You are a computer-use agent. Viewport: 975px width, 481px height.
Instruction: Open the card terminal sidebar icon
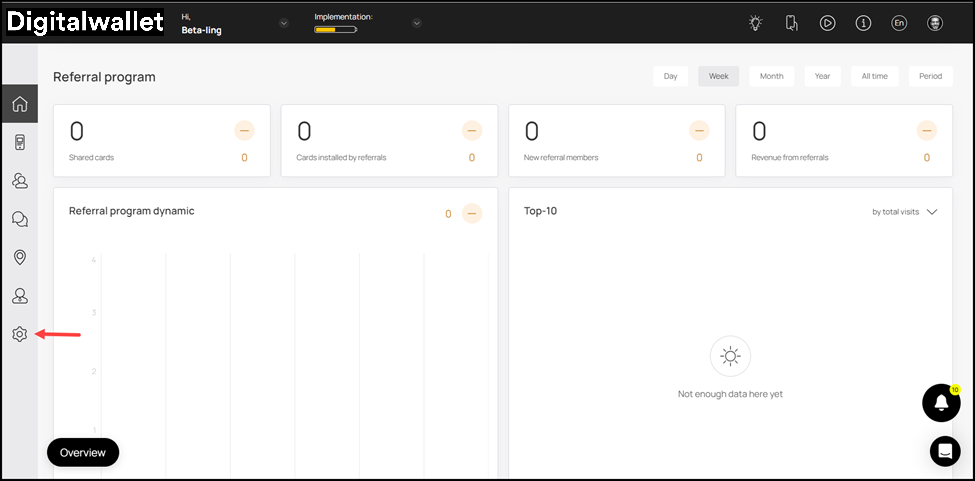point(20,143)
